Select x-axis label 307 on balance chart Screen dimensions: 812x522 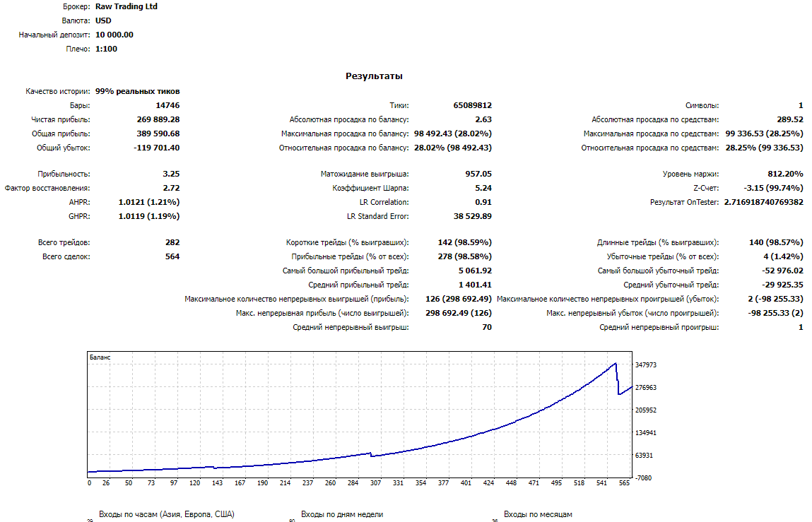point(375,482)
